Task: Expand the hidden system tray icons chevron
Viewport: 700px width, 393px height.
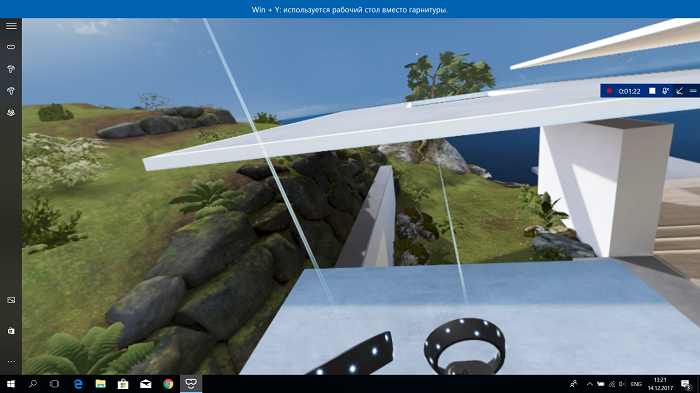Action: (590, 384)
